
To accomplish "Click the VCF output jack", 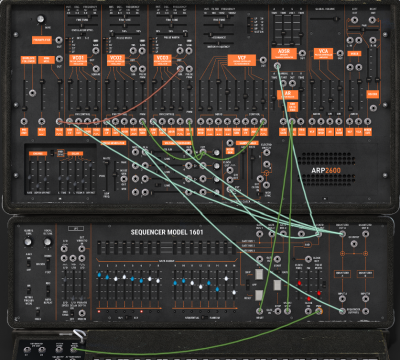I will click(263, 60).
